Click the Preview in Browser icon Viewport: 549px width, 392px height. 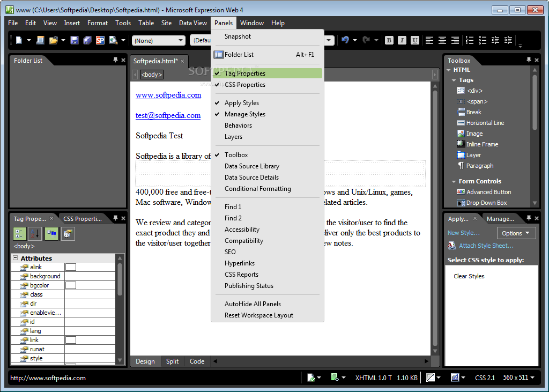[113, 40]
